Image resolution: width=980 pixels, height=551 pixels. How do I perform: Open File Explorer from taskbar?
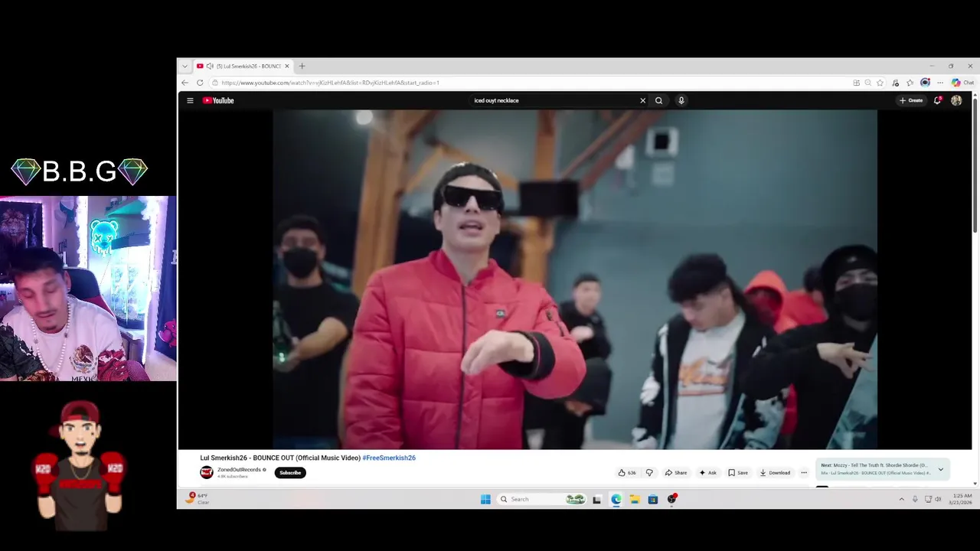click(x=635, y=499)
